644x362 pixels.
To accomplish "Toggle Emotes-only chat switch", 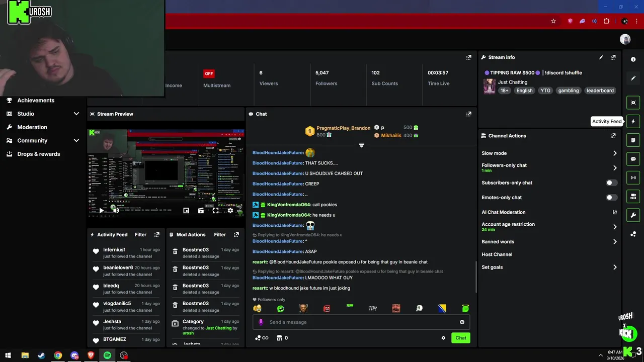I will [x=611, y=198].
